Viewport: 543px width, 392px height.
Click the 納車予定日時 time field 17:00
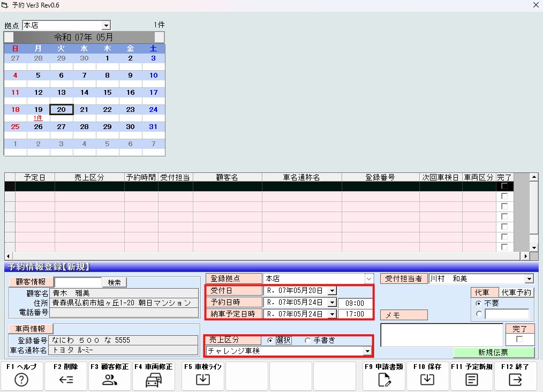[x=355, y=314]
